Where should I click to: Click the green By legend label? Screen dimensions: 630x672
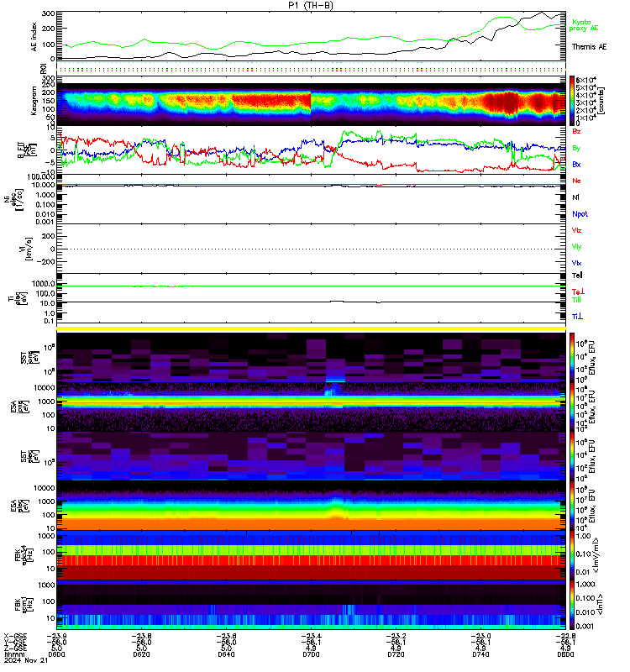pos(576,149)
